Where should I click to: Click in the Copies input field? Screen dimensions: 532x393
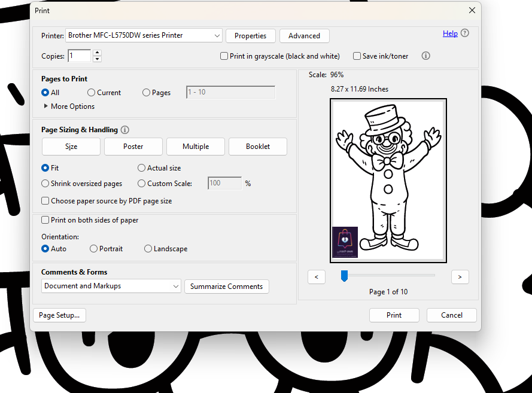click(x=80, y=56)
